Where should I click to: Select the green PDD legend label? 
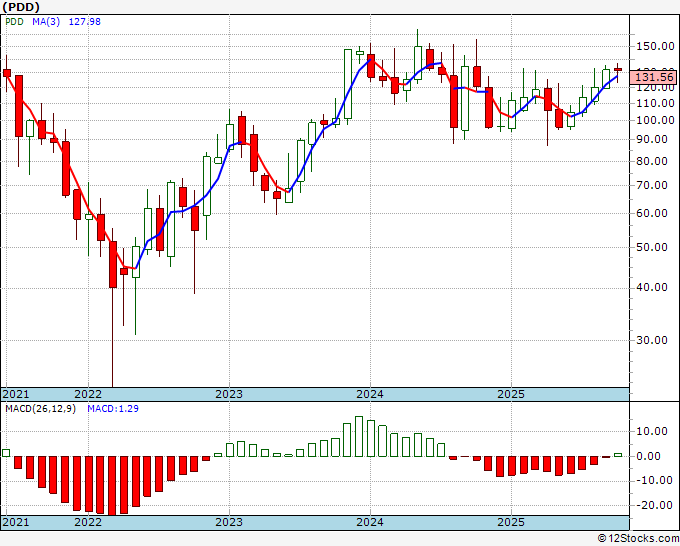(14, 21)
